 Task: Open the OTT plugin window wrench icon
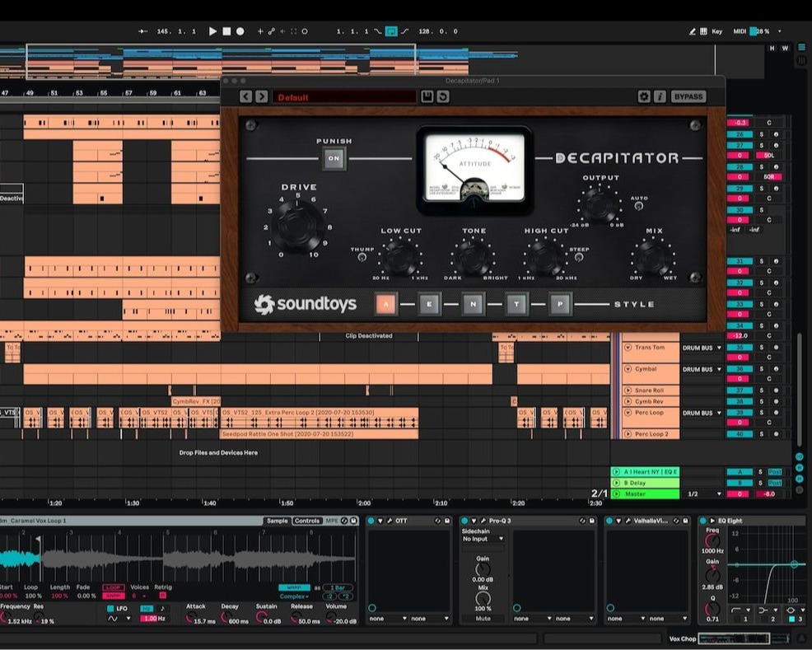[390, 521]
